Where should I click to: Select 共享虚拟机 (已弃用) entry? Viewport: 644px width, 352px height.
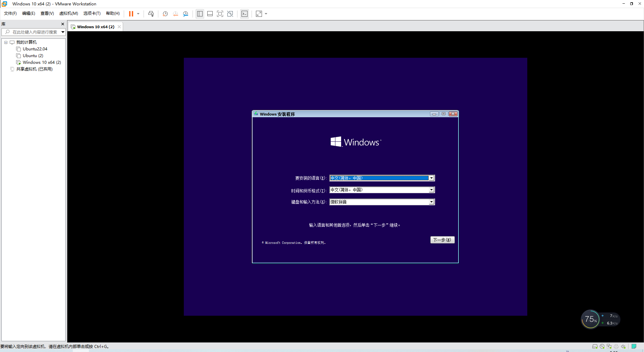(x=35, y=69)
